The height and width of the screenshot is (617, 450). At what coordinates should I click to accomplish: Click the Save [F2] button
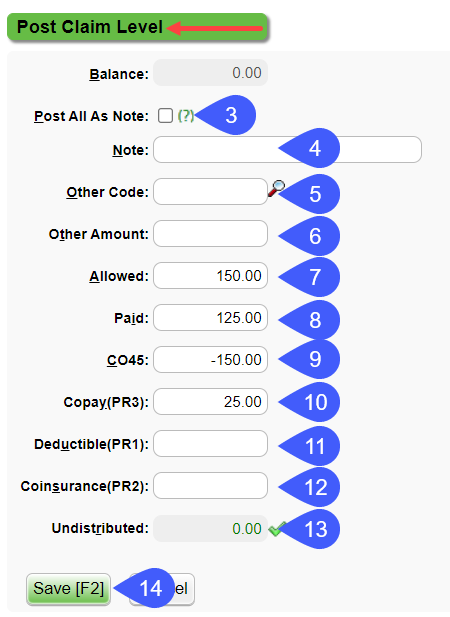pyautogui.click(x=68, y=589)
